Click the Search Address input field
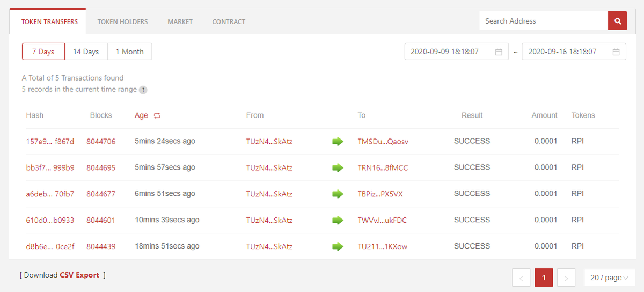The width and height of the screenshot is (644, 292). click(x=544, y=21)
